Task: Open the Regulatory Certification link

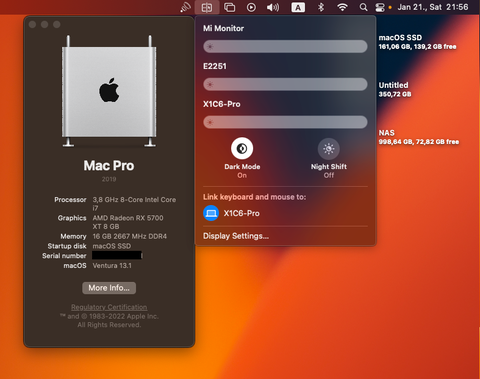Action: point(109,307)
